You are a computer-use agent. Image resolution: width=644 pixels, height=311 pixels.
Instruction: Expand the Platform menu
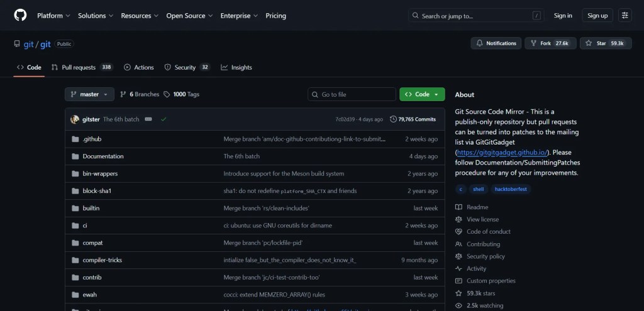tap(53, 16)
